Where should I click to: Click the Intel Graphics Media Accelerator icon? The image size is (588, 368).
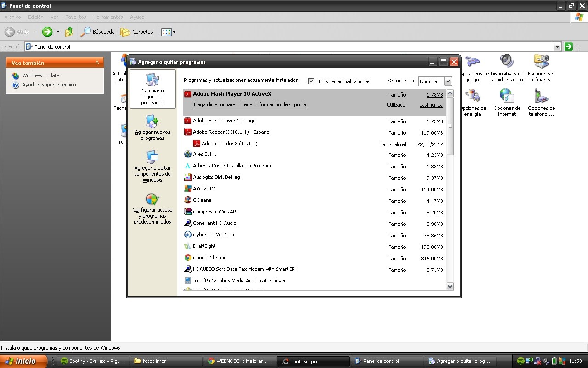pos(187,281)
